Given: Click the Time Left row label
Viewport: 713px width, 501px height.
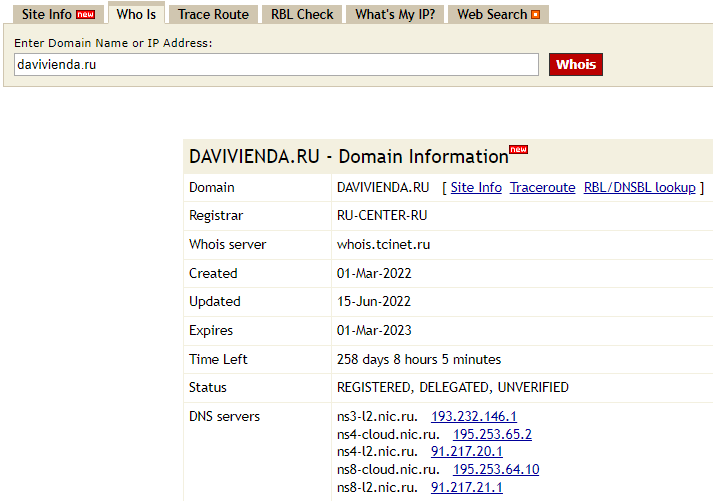Looking at the screenshot, I should click(x=218, y=360).
